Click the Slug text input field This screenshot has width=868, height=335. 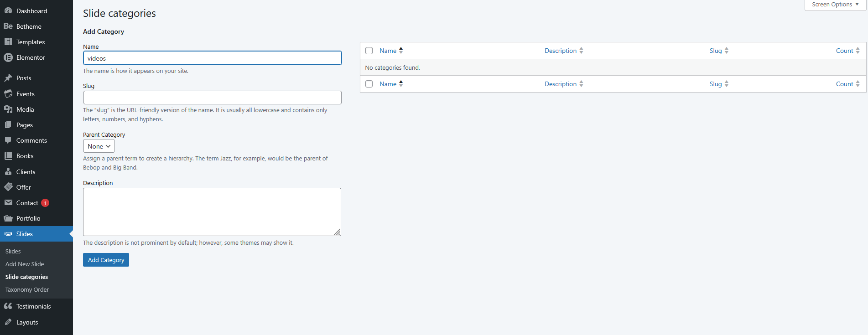(x=212, y=98)
